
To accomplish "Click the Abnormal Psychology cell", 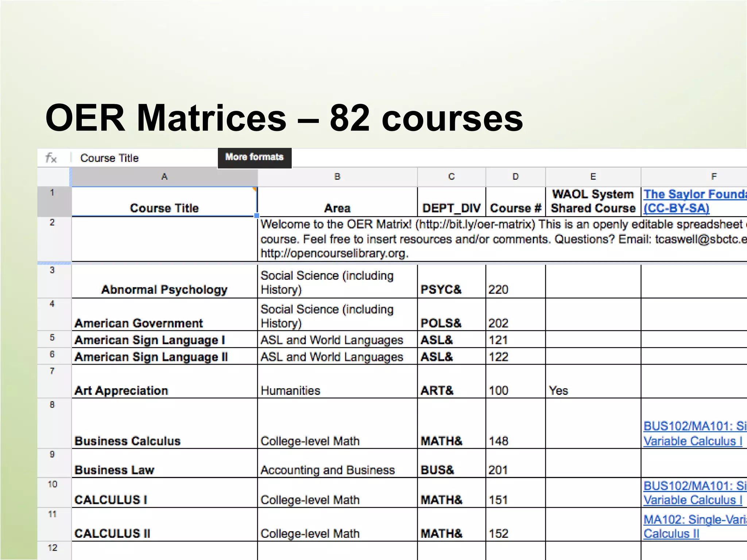I will [164, 289].
